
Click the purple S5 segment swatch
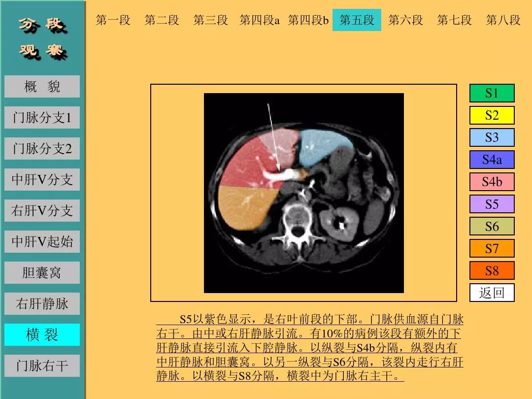(492, 204)
